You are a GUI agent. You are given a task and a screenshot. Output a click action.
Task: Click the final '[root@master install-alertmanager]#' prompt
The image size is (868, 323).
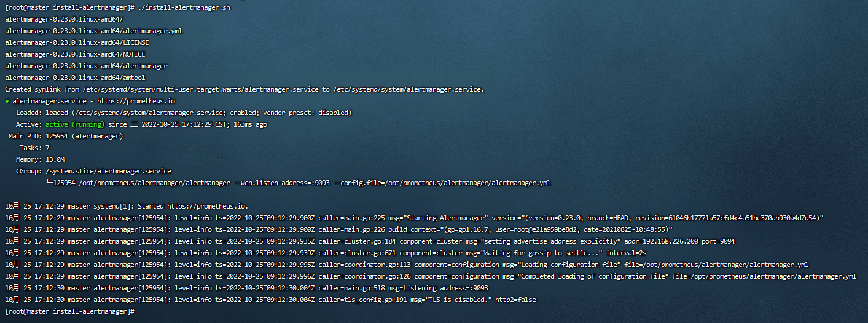[69, 312]
